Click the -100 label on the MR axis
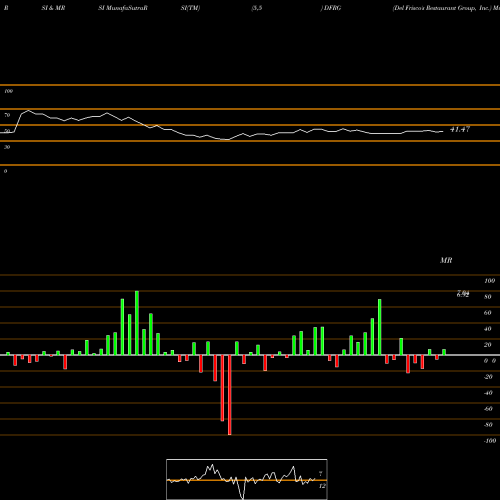Screen dimensions: 500x500 click(x=490, y=441)
